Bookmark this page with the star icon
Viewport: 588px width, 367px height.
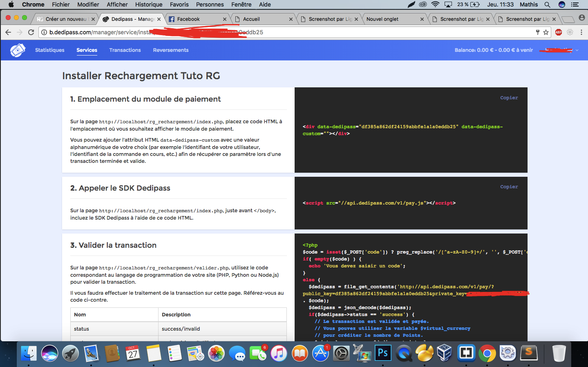click(546, 32)
